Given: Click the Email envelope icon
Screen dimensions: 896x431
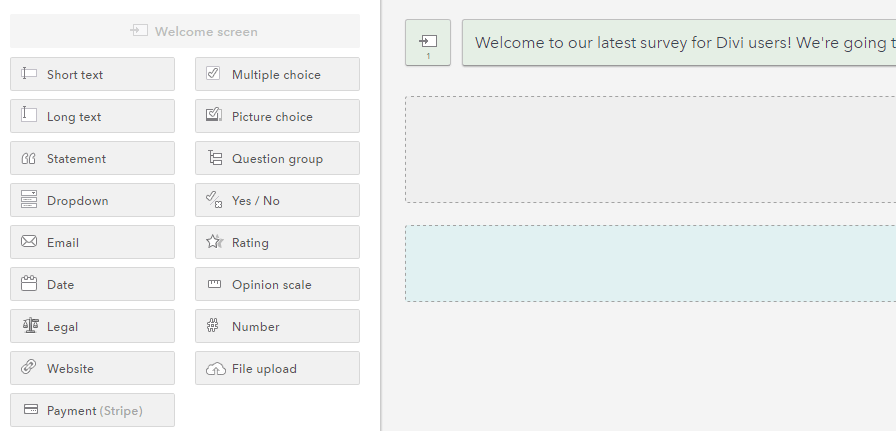Looking at the screenshot, I should click(29, 242).
